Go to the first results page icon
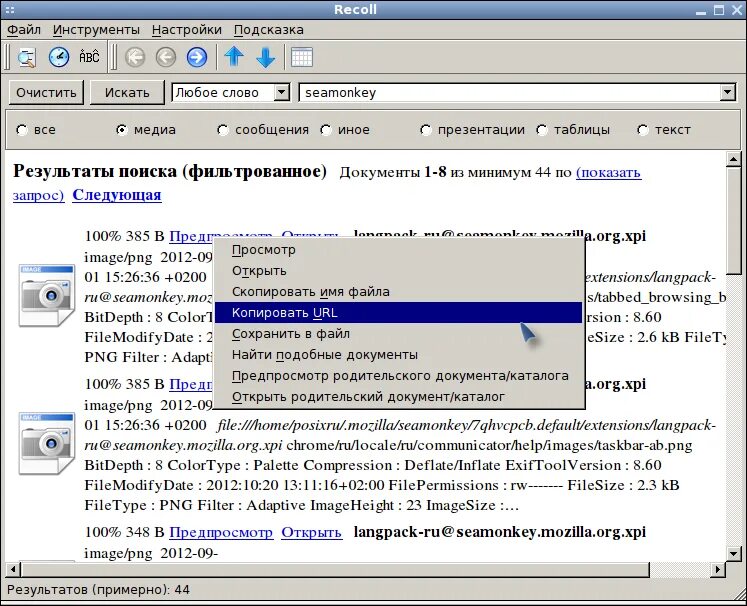The width and height of the screenshot is (747, 606). [x=135, y=58]
